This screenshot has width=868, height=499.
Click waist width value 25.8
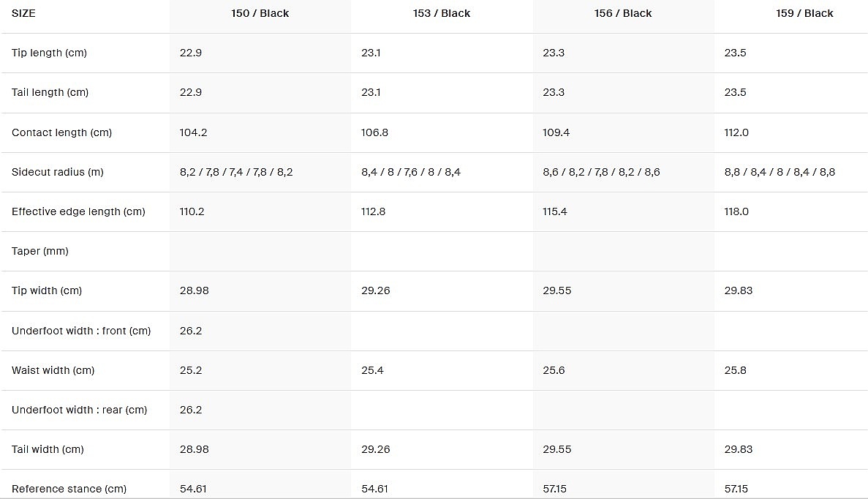735,370
